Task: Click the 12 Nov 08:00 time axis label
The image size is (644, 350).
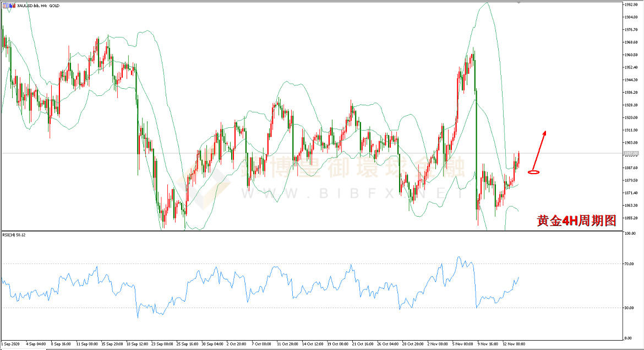Action: pos(513,343)
